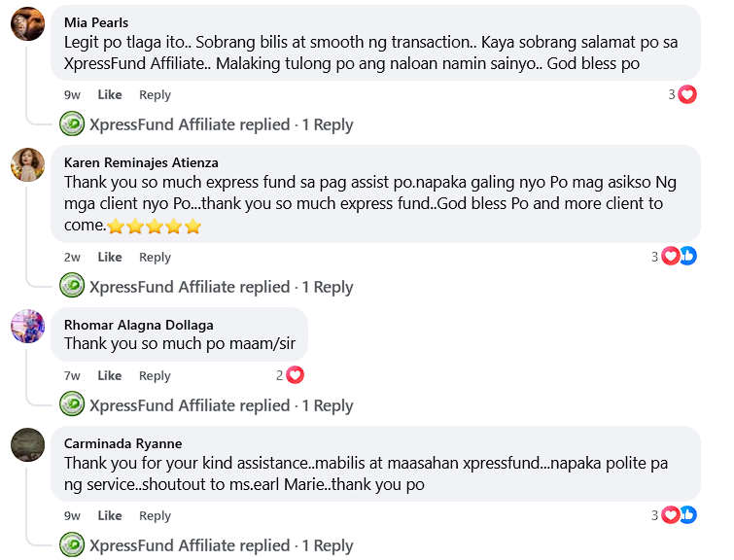View Carminada Ryanne's profile avatar
Screen dimensions: 734x560
click(x=27, y=444)
